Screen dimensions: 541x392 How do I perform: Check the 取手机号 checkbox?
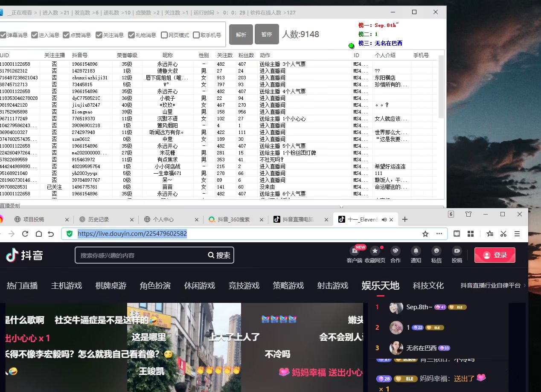click(x=196, y=35)
